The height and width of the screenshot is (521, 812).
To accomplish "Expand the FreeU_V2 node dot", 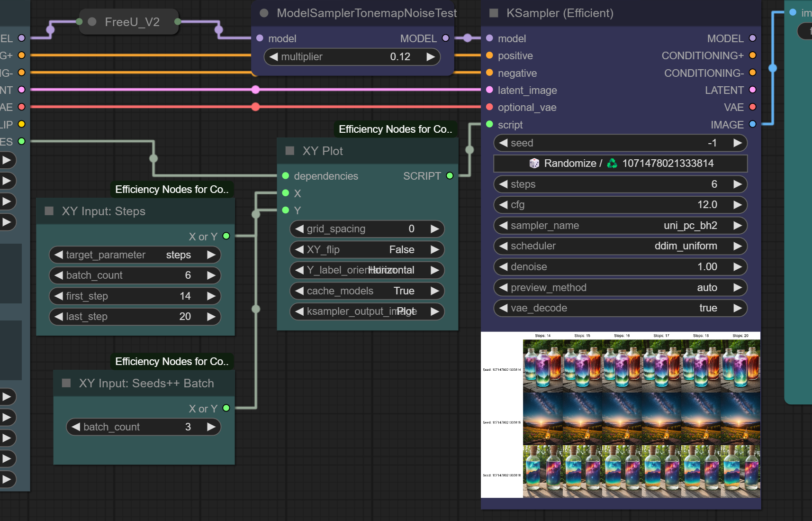I will coord(92,22).
